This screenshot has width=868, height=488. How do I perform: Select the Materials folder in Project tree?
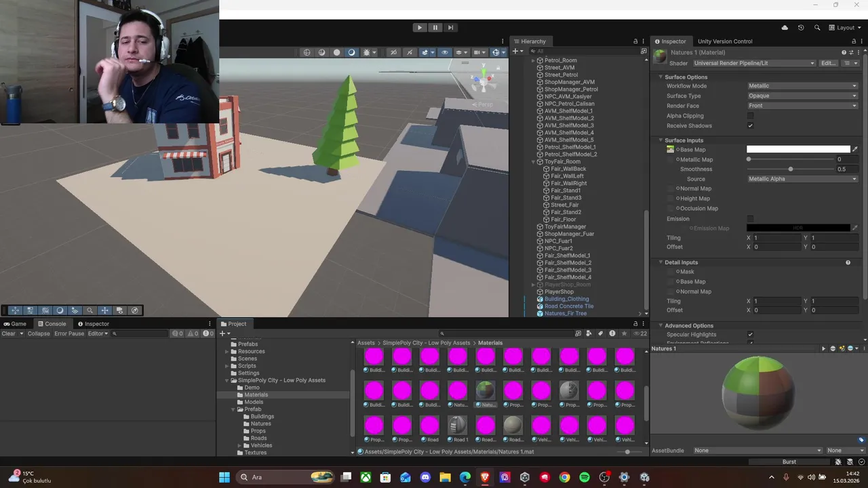click(256, 395)
